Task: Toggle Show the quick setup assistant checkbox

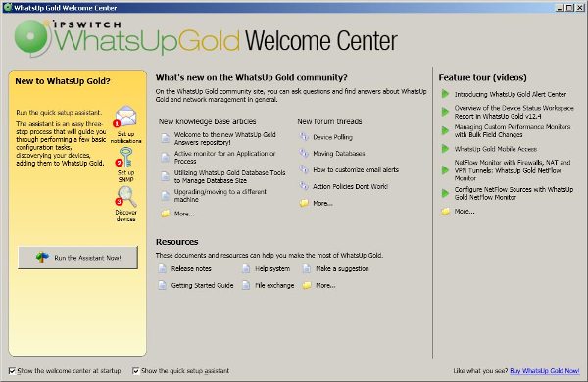Action: [136, 371]
